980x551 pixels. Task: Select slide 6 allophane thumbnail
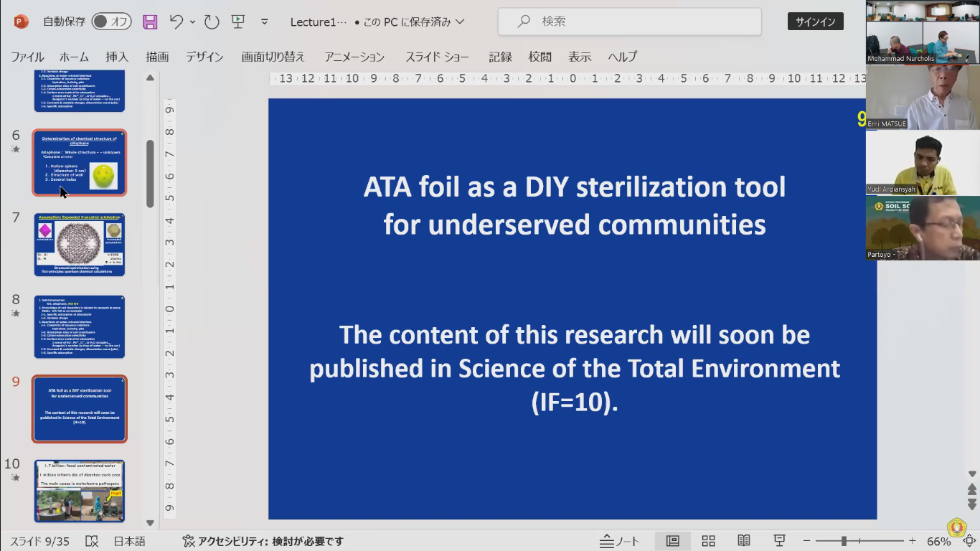pyautogui.click(x=80, y=163)
